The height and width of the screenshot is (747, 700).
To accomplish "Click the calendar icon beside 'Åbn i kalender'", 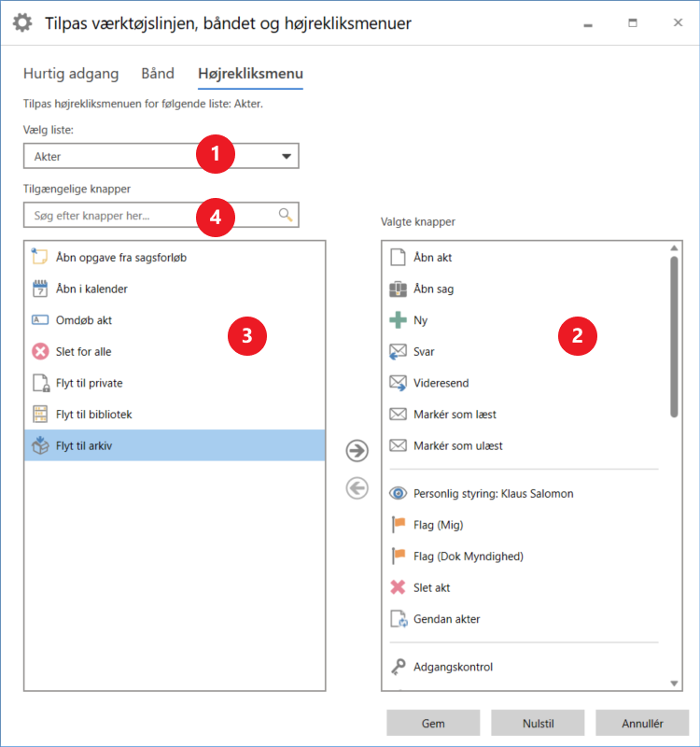I will pyautogui.click(x=40, y=289).
